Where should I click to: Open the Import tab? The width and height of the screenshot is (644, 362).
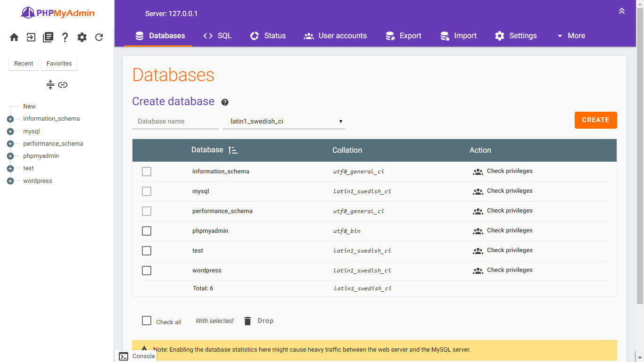coord(458,36)
